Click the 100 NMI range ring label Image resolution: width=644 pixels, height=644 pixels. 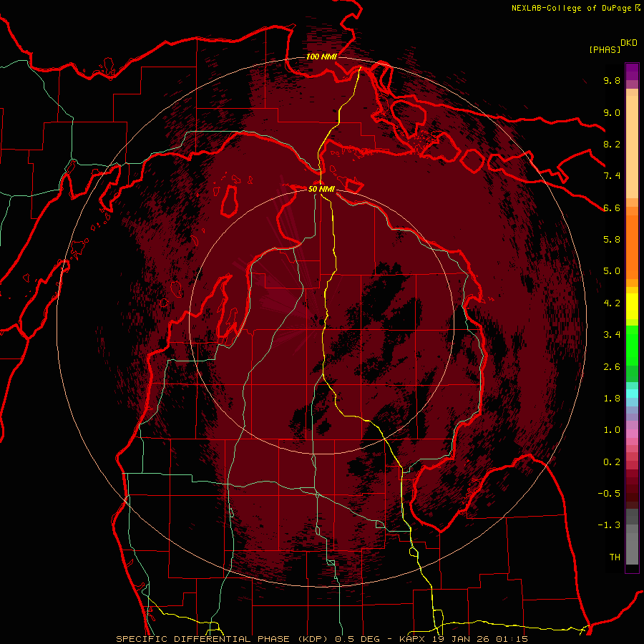pos(321,57)
